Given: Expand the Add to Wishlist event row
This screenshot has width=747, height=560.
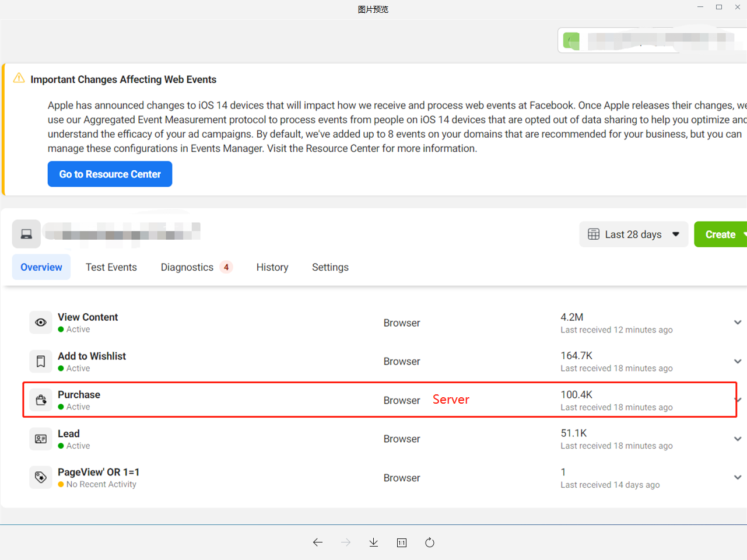Looking at the screenshot, I should (738, 362).
